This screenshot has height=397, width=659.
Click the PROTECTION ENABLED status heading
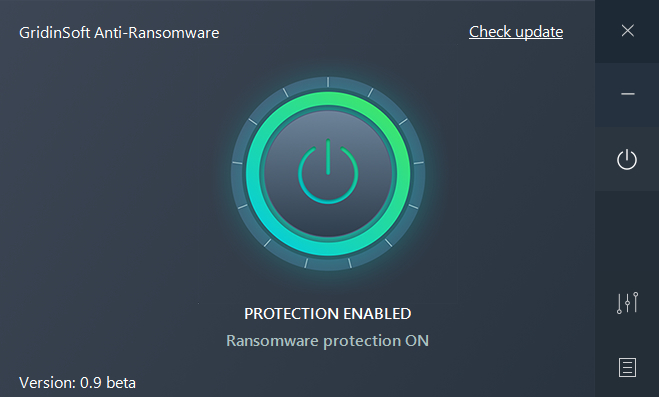click(327, 314)
